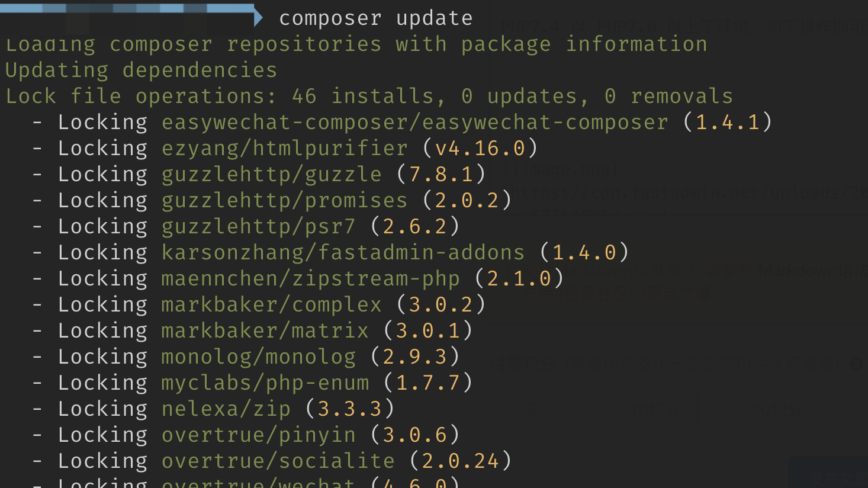Click the guzzlehttp/psr7 package name
868x488 pixels.
(x=258, y=227)
